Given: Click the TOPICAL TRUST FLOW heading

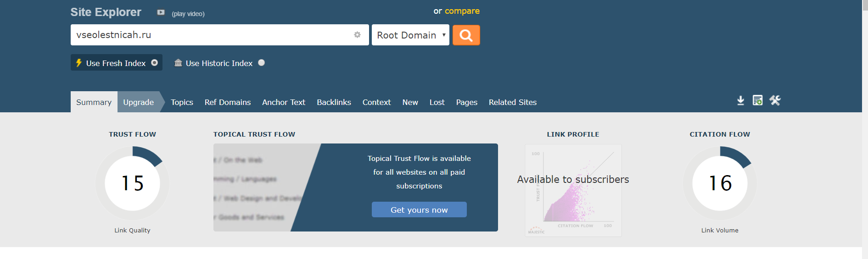Looking at the screenshot, I should coord(254,134).
